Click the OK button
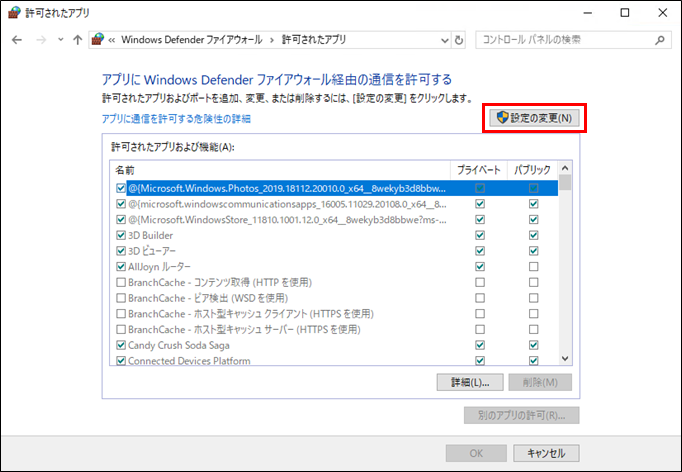Image resolution: width=682 pixels, height=472 pixels. (476, 453)
